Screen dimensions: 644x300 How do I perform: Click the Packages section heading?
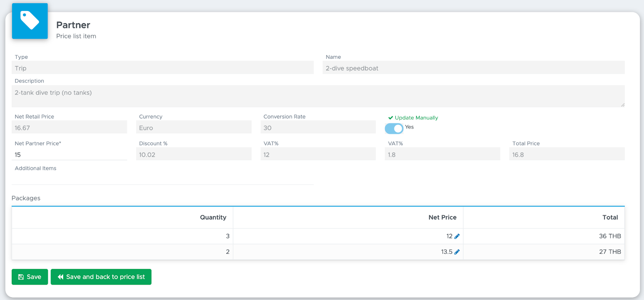[26, 198]
